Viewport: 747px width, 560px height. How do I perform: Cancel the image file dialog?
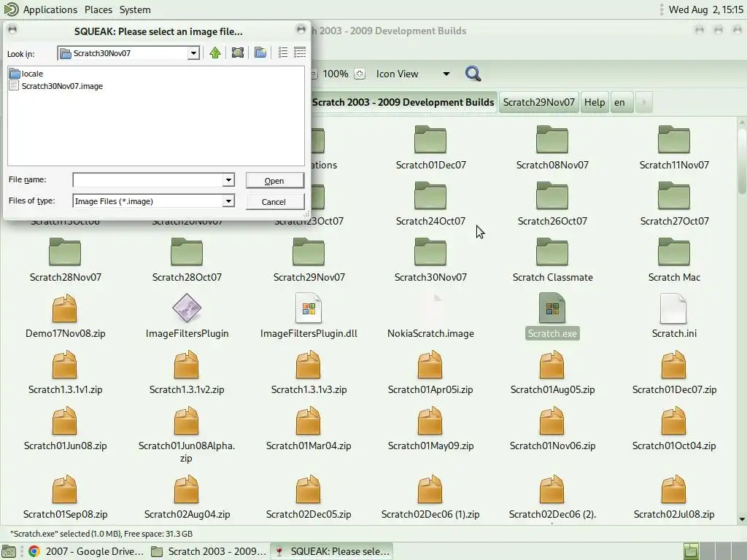pyautogui.click(x=274, y=201)
